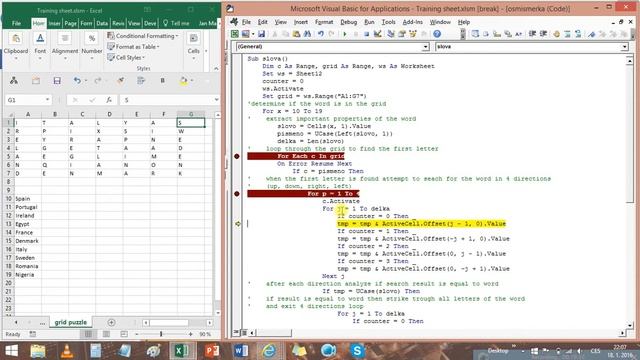640x360 pixels.
Task: Switch to Procedure View button in code window
Action: [236, 333]
